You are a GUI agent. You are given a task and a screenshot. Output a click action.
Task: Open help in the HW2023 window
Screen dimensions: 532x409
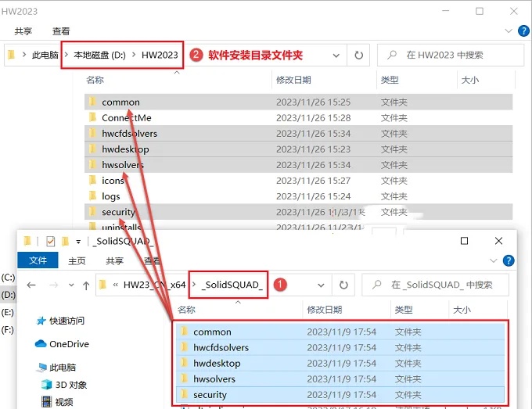click(523, 30)
